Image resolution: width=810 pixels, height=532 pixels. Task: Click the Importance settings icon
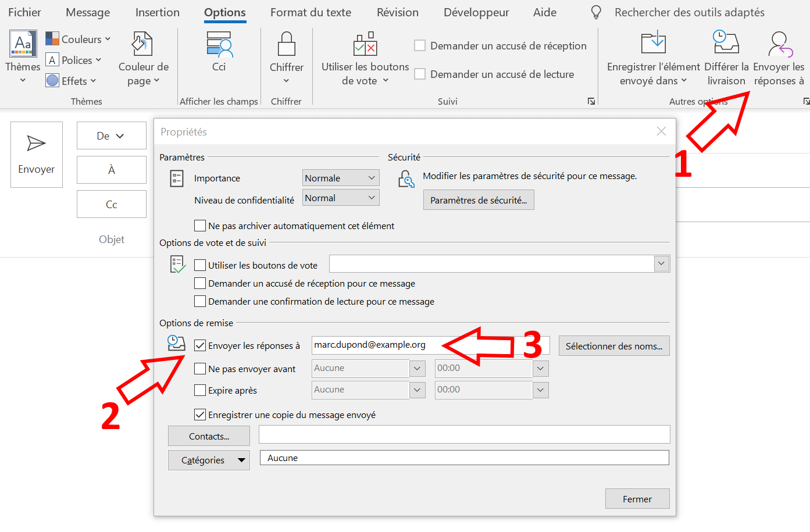pyautogui.click(x=177, y=178)
